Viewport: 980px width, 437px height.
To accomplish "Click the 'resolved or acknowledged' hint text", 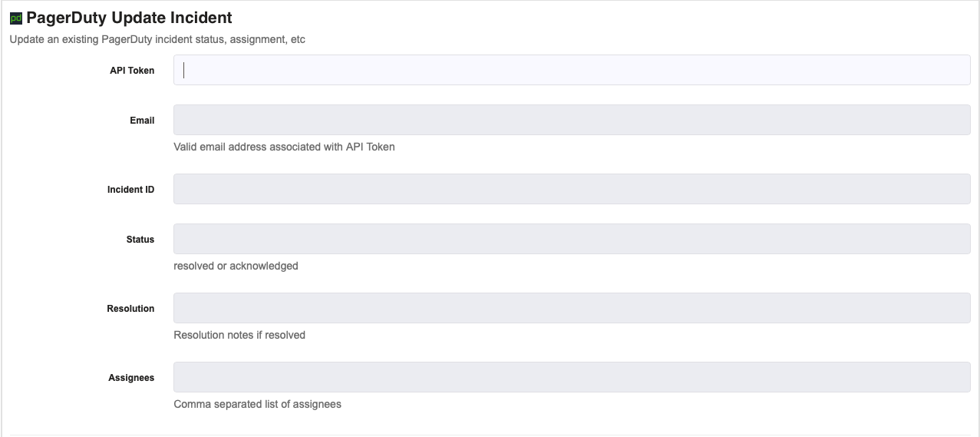I will click(236, 266).
